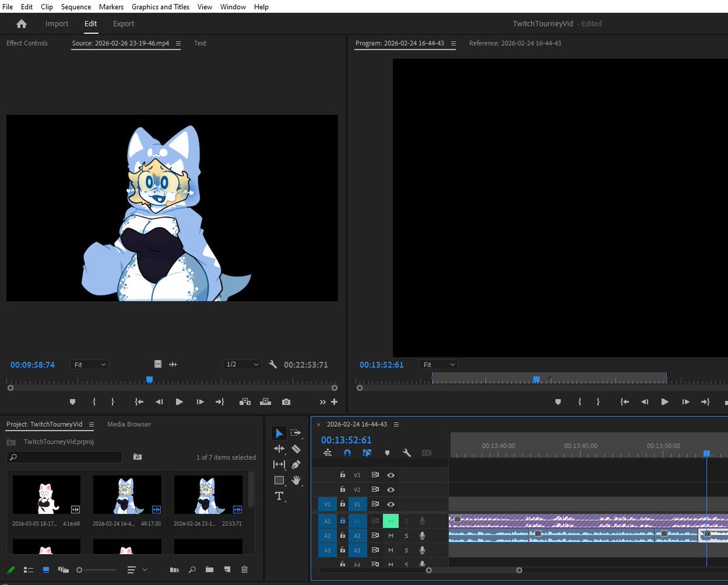The height and width of the screenshot is (585, 728).
Task: Select the Track Select Forward tool
Action: click(x=295, y=433)
